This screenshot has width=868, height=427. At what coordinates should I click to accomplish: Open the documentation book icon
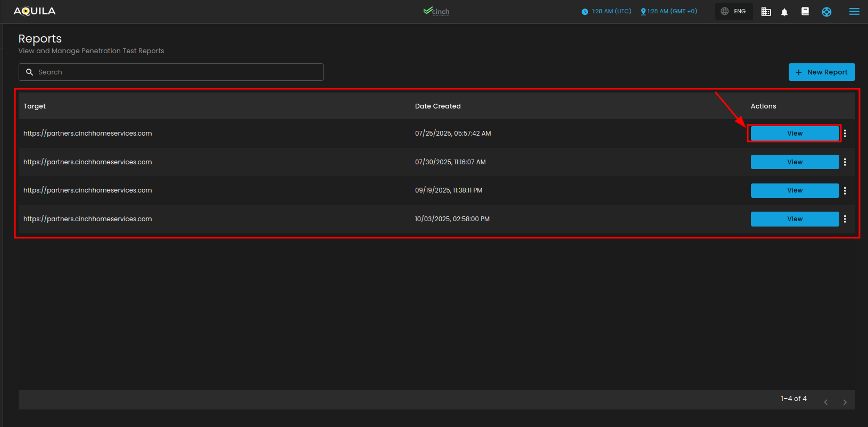pyautogui.click(x=805, y=12)
